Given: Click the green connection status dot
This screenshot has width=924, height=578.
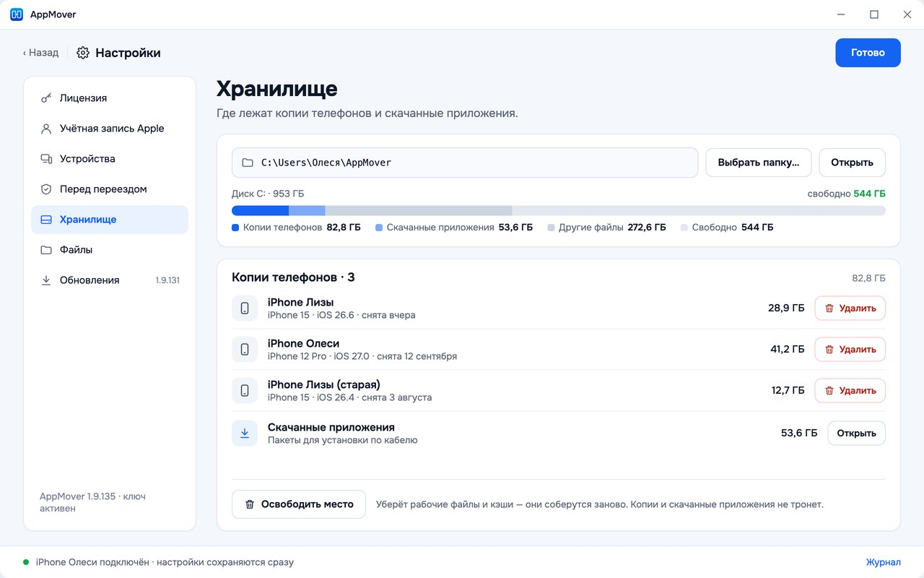Looking at the screenshot, I should coord(26,562).
